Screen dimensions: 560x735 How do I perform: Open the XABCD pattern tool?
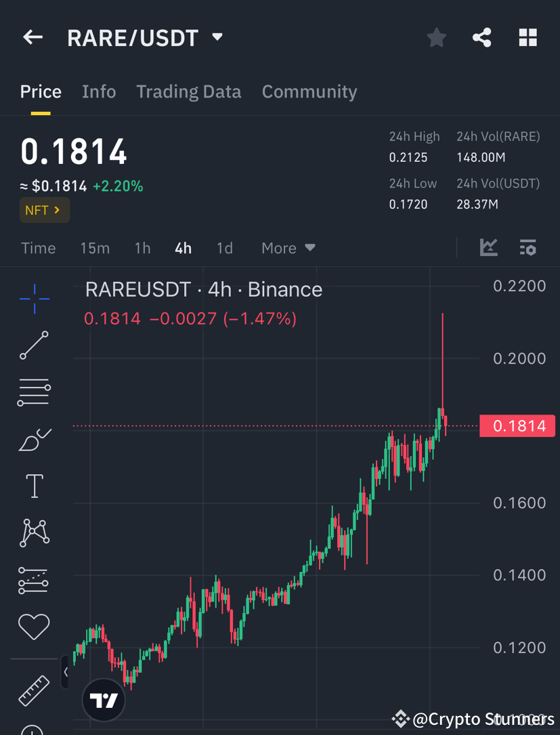tap(34, 532)
